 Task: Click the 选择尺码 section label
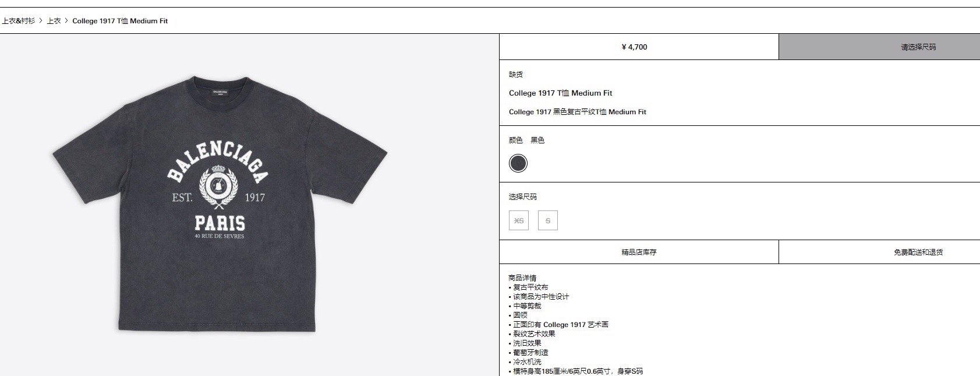523,197
